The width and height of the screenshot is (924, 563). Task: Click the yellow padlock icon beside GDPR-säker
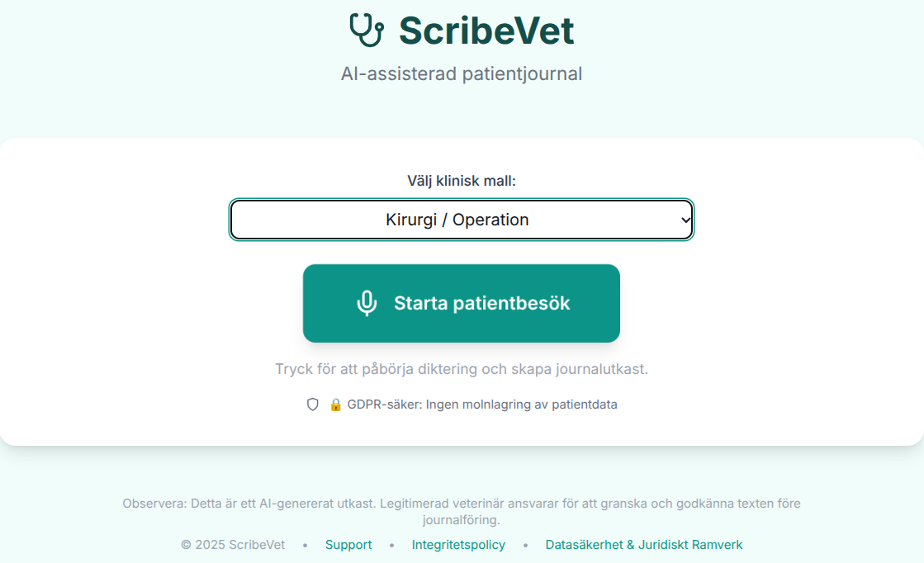[x=335, y=405]
